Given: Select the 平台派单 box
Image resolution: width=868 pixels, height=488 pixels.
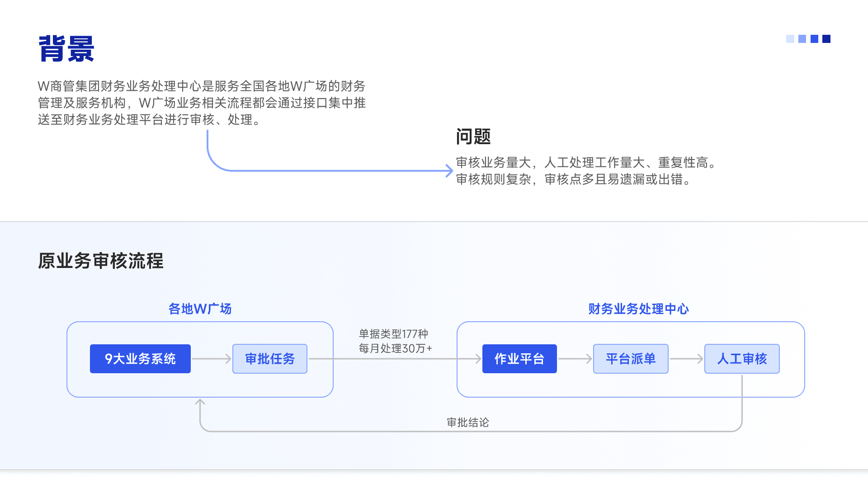Looking at the screenshot, I should coord(631,359).
